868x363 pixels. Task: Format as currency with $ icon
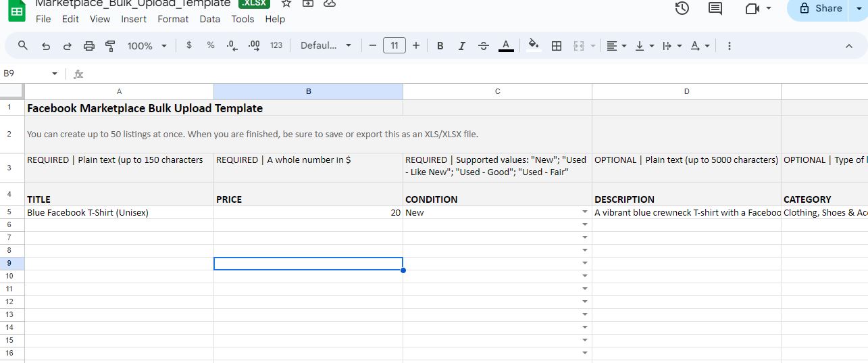(x=189, y=45)
